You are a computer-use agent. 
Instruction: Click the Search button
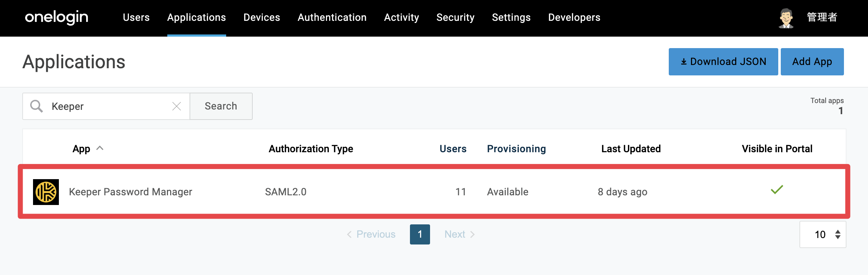[221, 106]
